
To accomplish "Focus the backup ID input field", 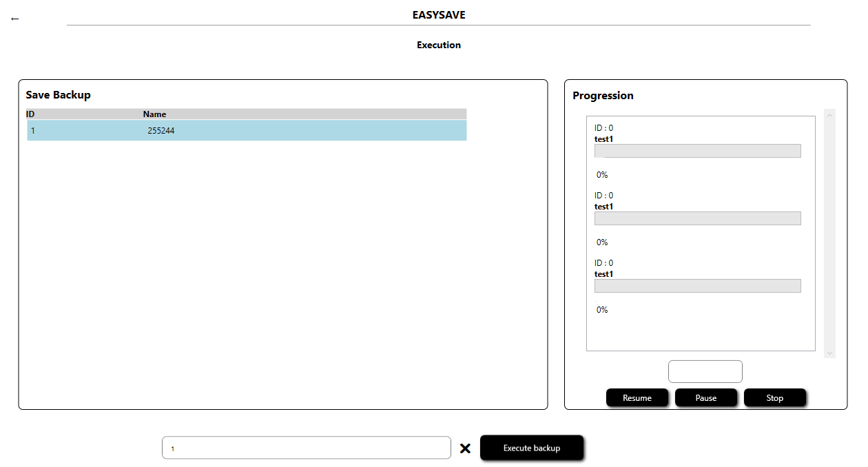I will point(306,448).
